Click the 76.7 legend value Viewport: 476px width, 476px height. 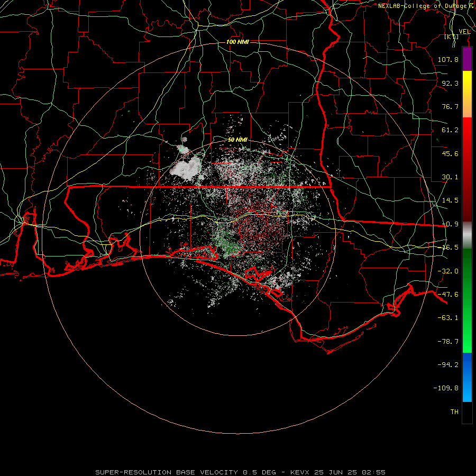click(x=450, y=106)
